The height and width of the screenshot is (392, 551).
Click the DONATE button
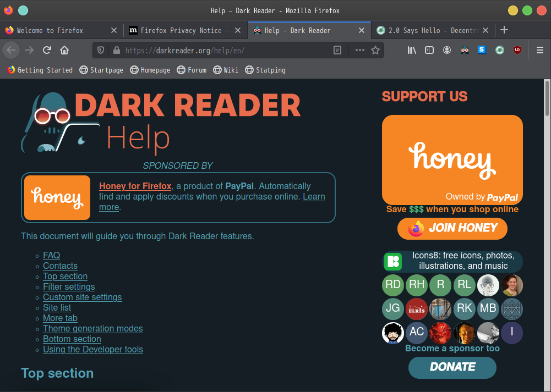[x=452, y=367]
